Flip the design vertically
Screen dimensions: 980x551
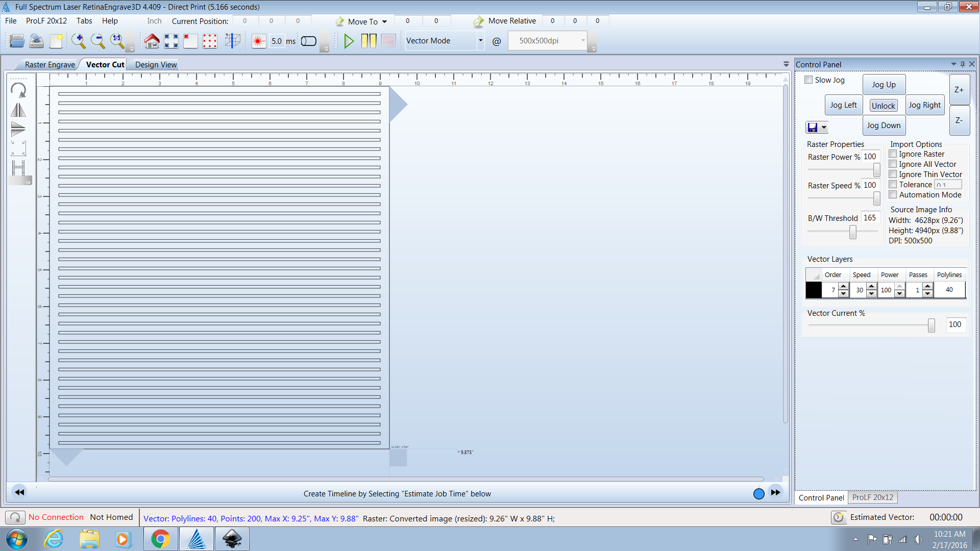pos(18,129)
